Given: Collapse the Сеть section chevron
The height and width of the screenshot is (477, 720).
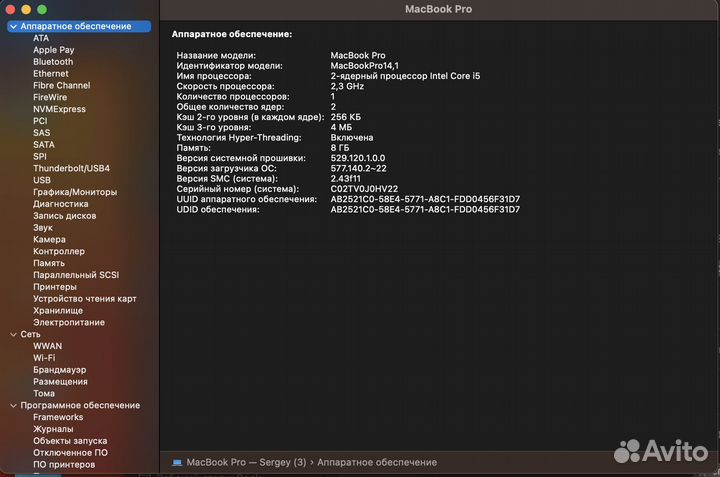Looking at the screenshot, I should click(x=13, y=335).
